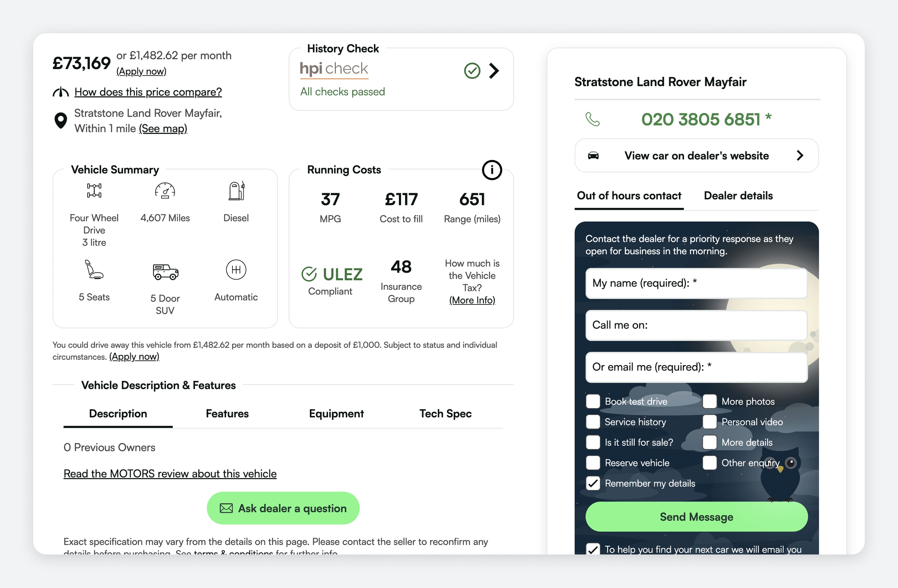Click the 4,607 Miles speedometer icon
This screenshot has width=898, height=588.
[165, 191]
